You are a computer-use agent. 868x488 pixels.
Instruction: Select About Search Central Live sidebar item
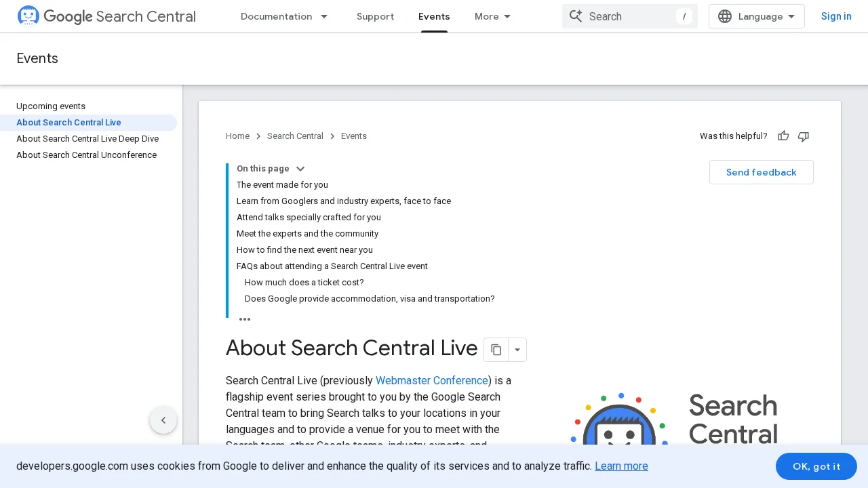[x=88, y=123]
